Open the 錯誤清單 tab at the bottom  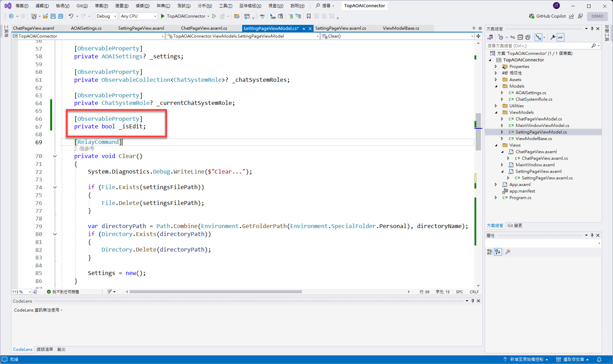tap(45, 350)
